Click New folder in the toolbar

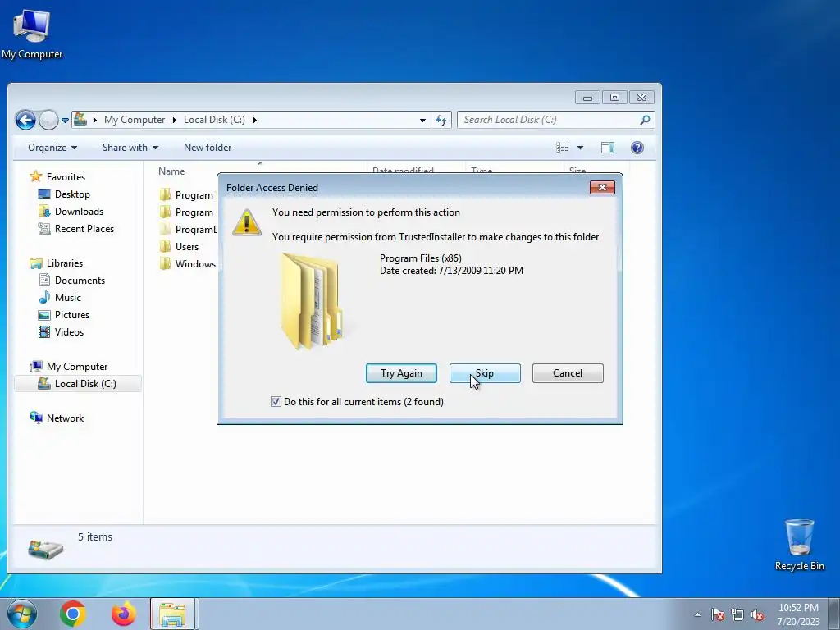tap(208, 148)
